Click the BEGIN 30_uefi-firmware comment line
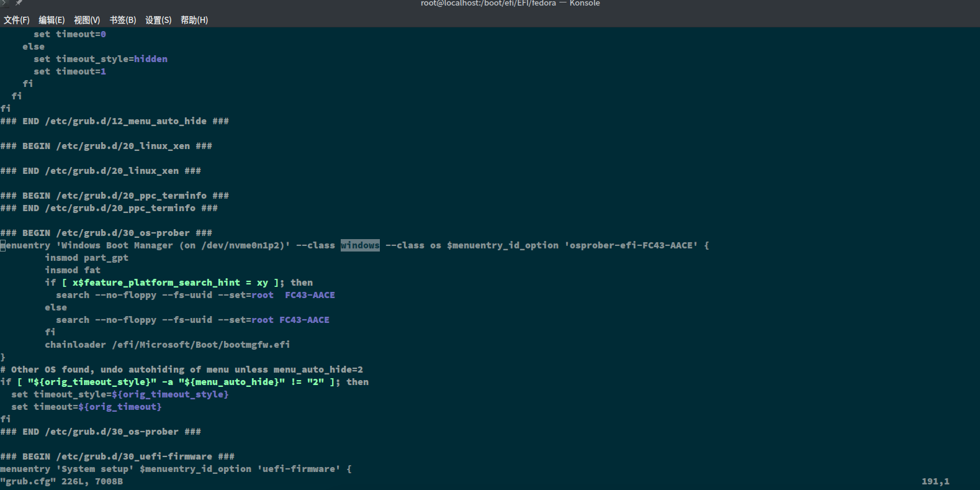Screen dimensions: 980x490 pos(117,456)
